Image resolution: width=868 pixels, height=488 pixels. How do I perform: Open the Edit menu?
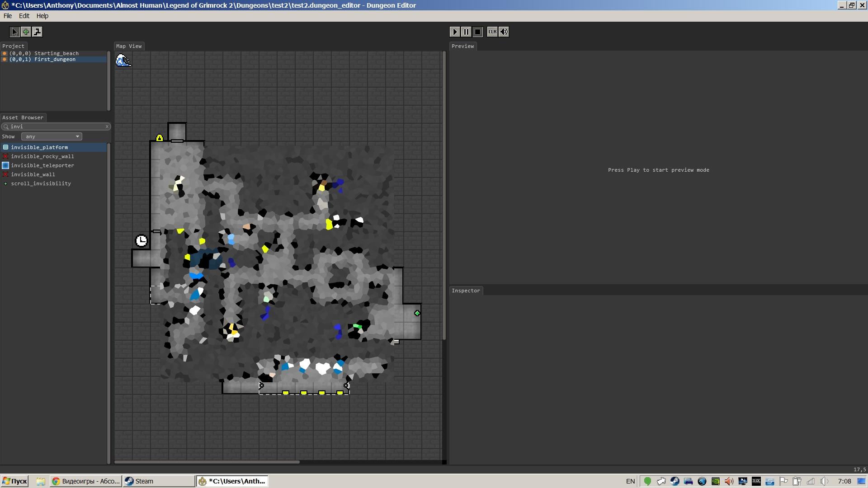(x=24, y=16)
